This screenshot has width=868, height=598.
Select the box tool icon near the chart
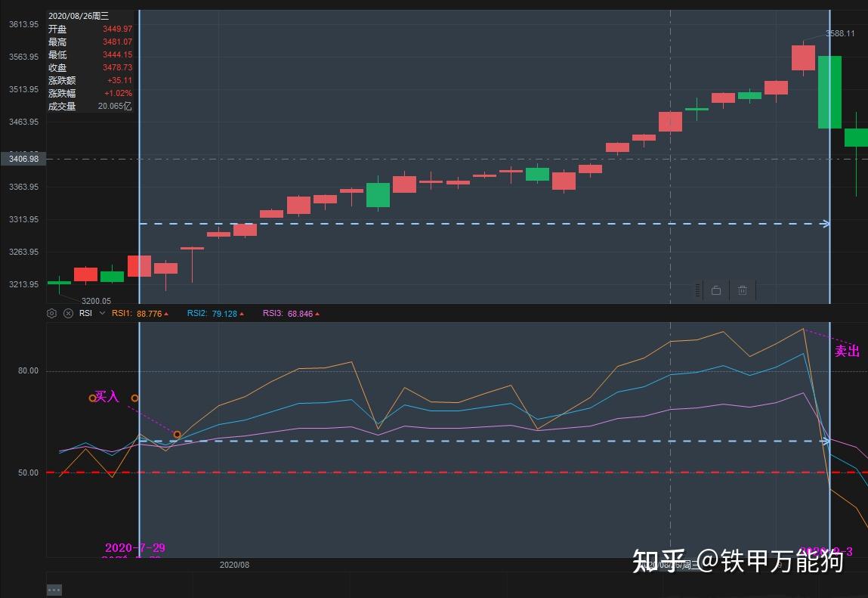coord(715,290)
